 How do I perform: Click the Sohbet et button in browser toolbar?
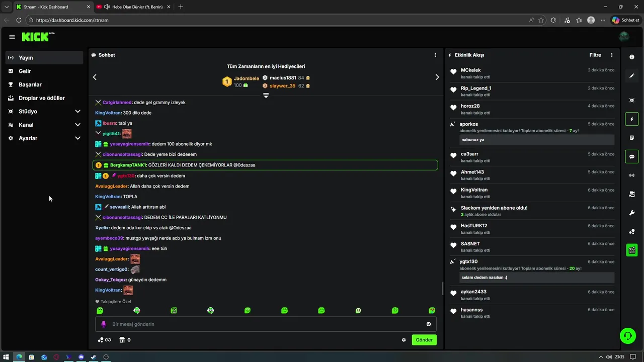626,20
